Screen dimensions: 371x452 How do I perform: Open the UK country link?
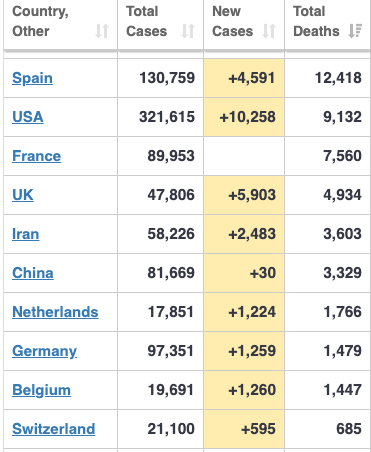(x=23, y=195)
